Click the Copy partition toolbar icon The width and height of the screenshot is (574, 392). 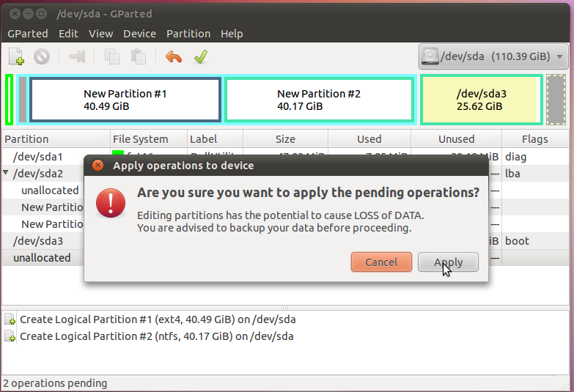112,56
